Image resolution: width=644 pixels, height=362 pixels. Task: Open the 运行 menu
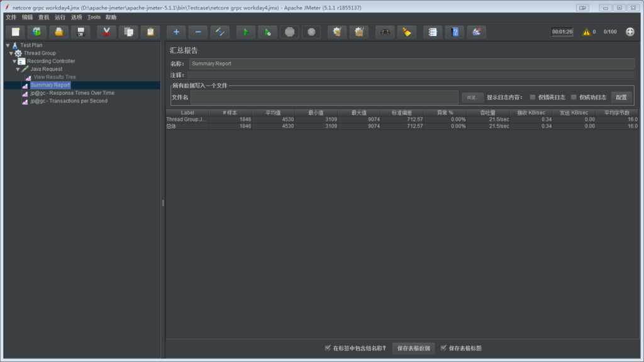[x=60, y=18]
